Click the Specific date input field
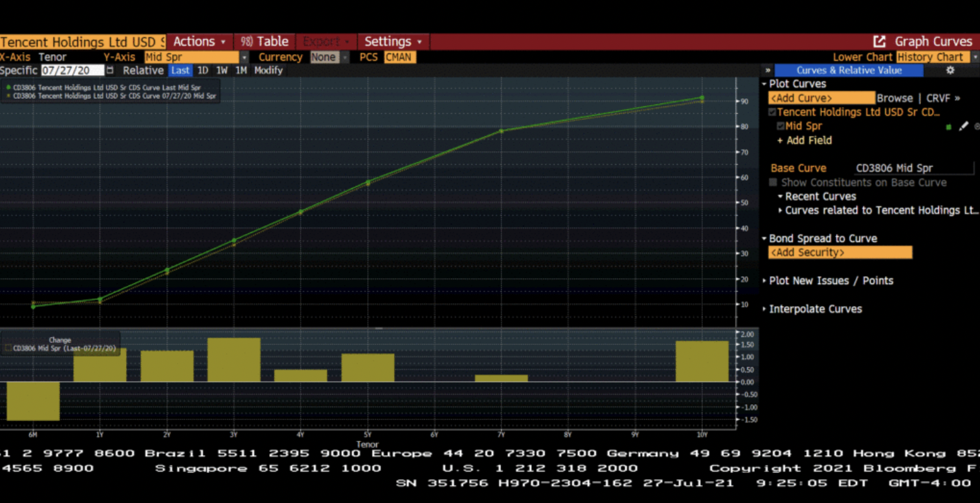980x503 pixels. point(72,70)
